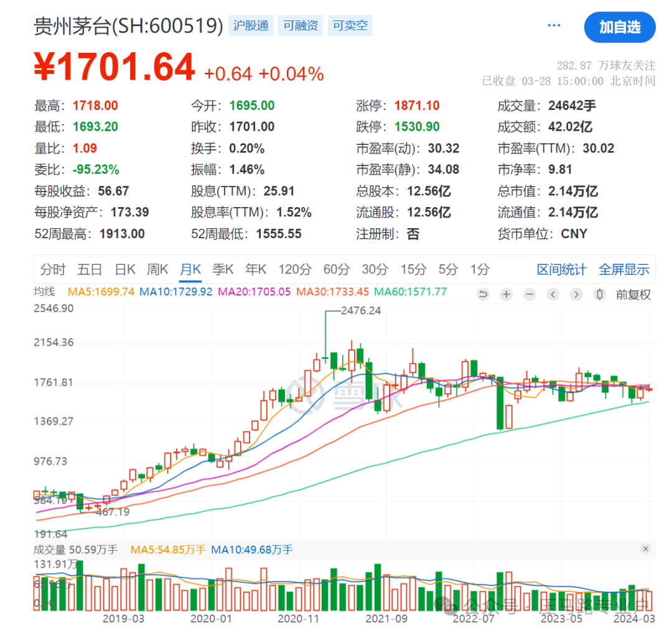The height and width of the screenshot is (633, 672).
Task: Select the 日K chart tab
Action: tap(124, 269)
